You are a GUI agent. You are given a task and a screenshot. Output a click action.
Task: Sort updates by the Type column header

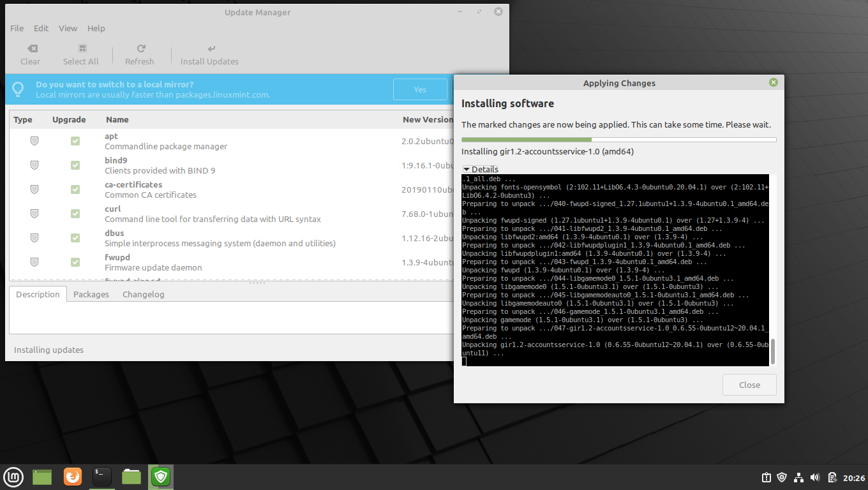click(23, 119)
